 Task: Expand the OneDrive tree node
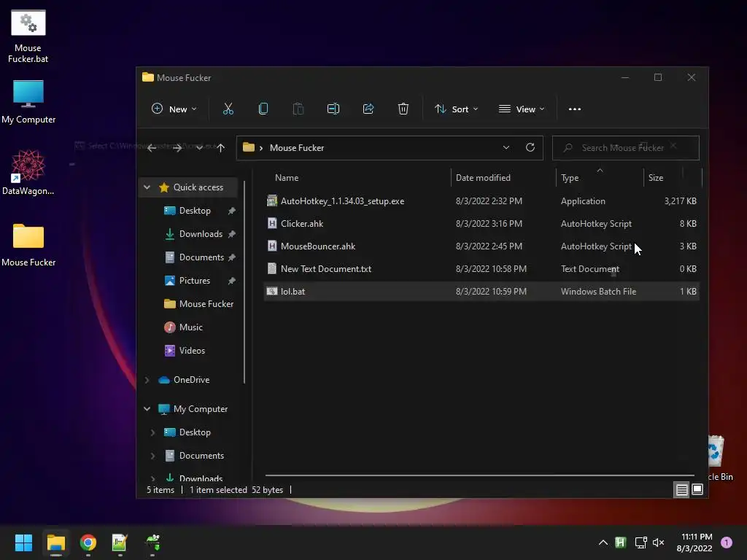click(x=147, y=380)
